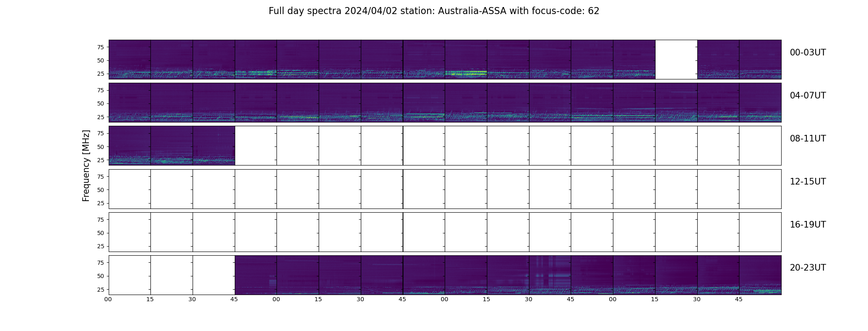This screenshot has width=868, height=331.
Task: Click the '75' frequency tick of the 12-15UT row
Action: point(100,177)
